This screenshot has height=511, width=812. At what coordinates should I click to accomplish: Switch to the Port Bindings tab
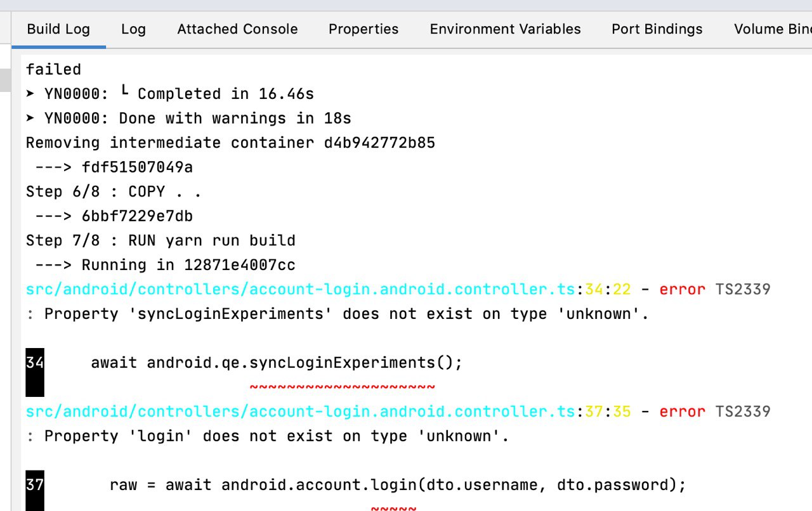tap(657, 29)
